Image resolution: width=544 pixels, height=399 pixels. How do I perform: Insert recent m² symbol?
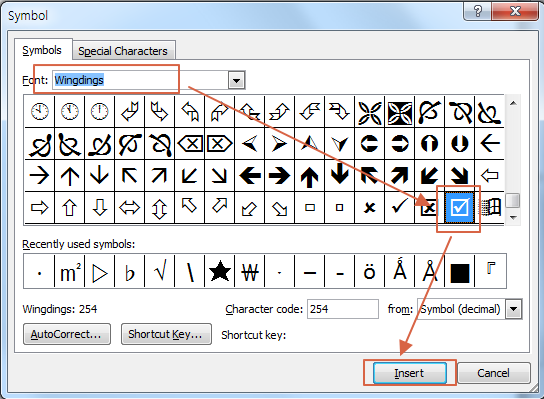click(x=69, y=271)
